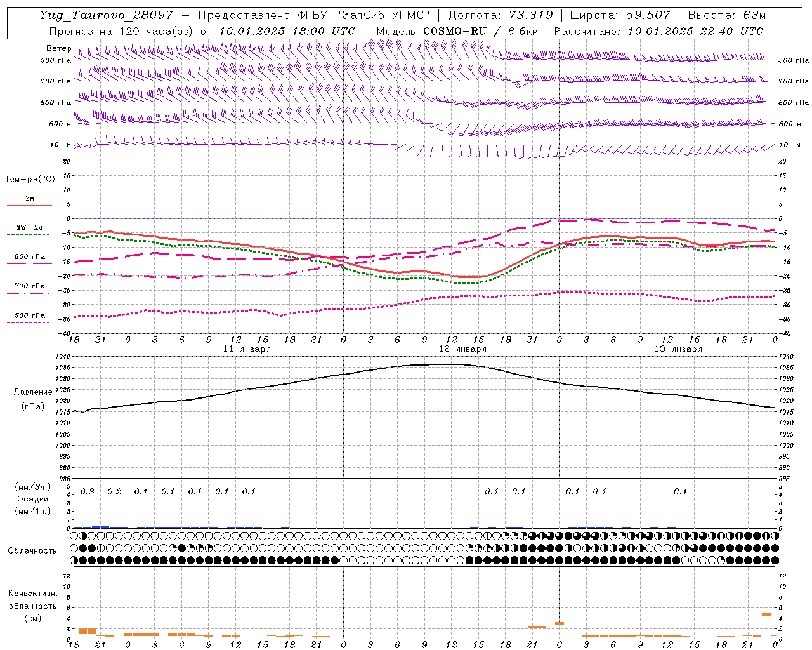This screenshot has width=812, height=650.
Task: Click the provider text ФГБУ "ЗапСиб УГМС"
Action: (x=363, y=15)
